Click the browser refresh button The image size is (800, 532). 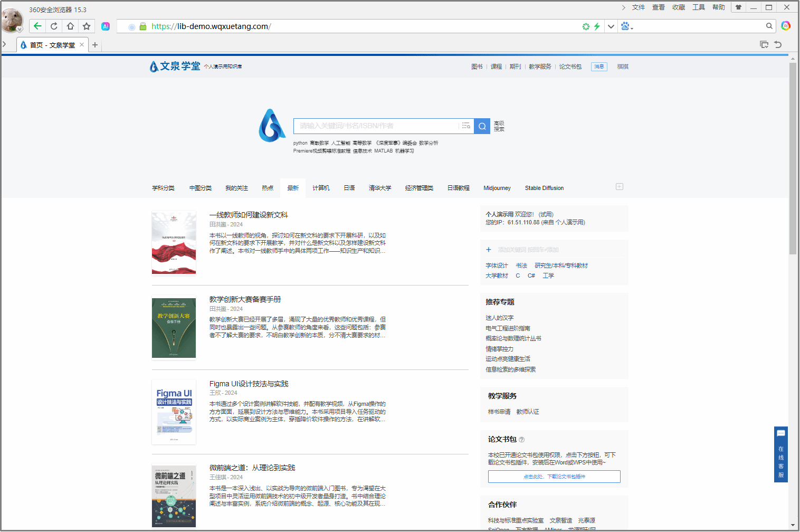pyautogui.click(x=54, y=26)
